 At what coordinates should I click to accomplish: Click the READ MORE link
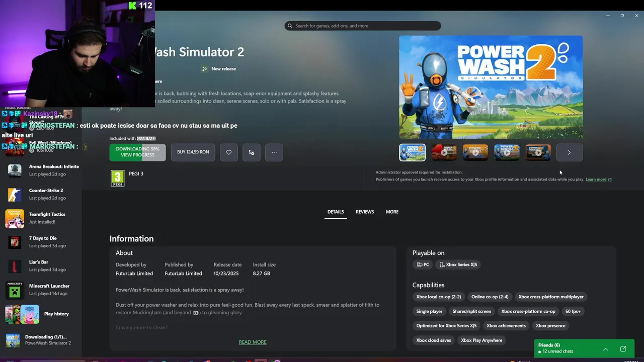(x=253, y=342)
